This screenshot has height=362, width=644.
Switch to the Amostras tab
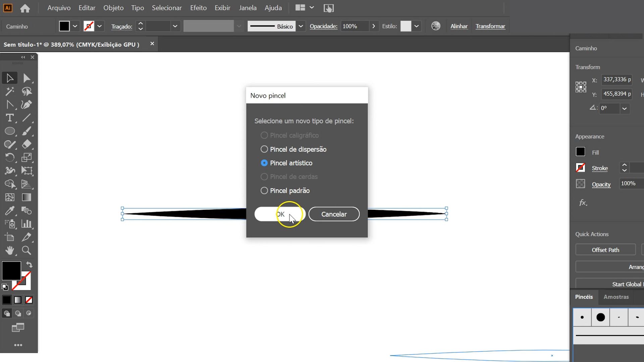coord(616,297)
